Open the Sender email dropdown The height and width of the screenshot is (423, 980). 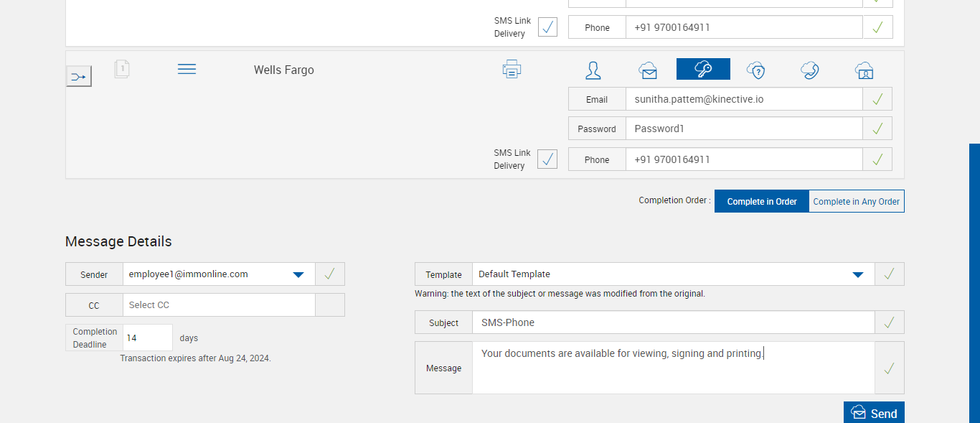(x=298, y=274)
